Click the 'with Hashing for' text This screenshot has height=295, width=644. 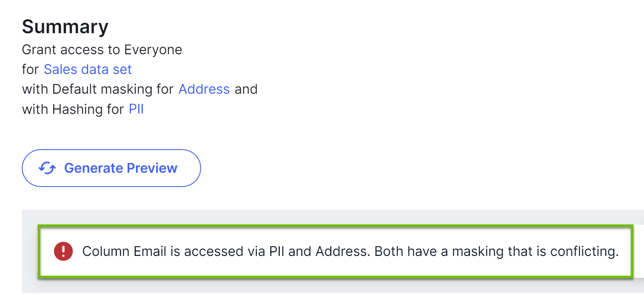point(73,109)
